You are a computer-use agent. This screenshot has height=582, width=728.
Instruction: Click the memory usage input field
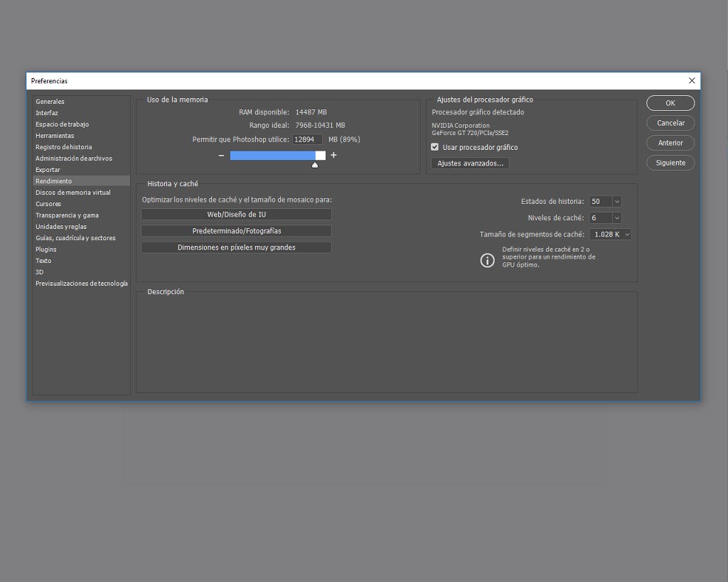(x=307, y=139)
